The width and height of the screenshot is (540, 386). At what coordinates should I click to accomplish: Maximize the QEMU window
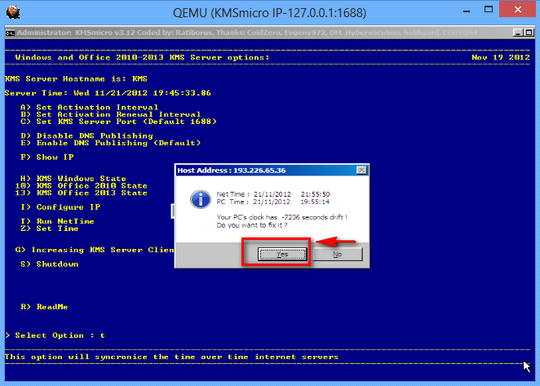pos(488,10)
